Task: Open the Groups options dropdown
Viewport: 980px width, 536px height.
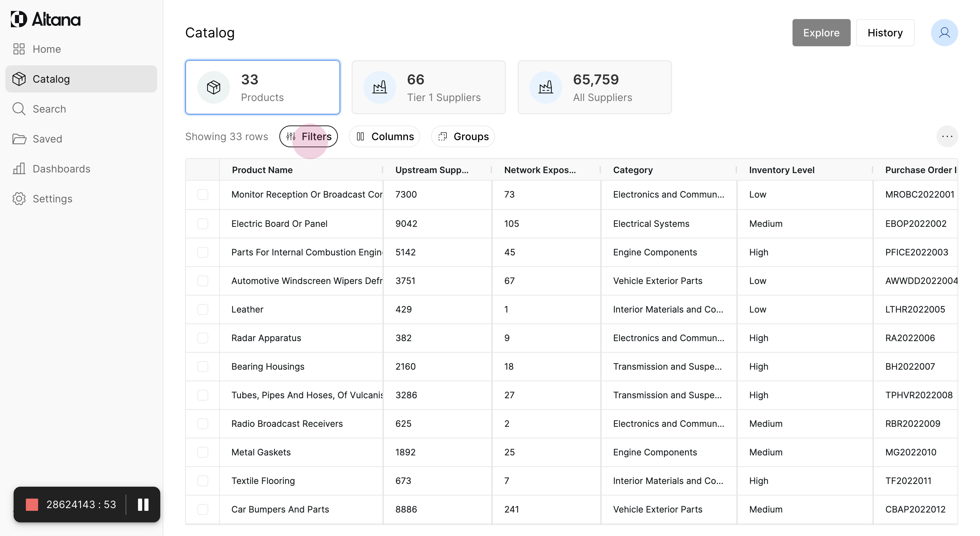Action: click(463, 136)
